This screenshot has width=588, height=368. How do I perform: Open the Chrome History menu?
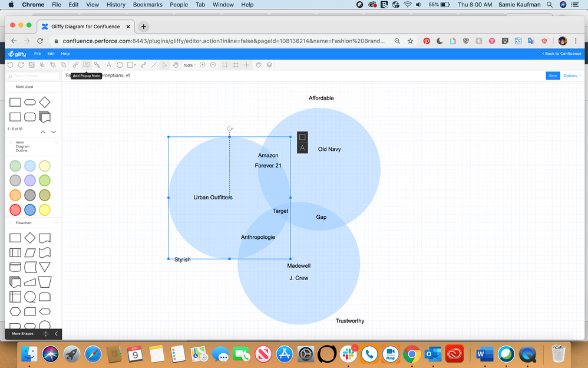[x=116, y=5]
